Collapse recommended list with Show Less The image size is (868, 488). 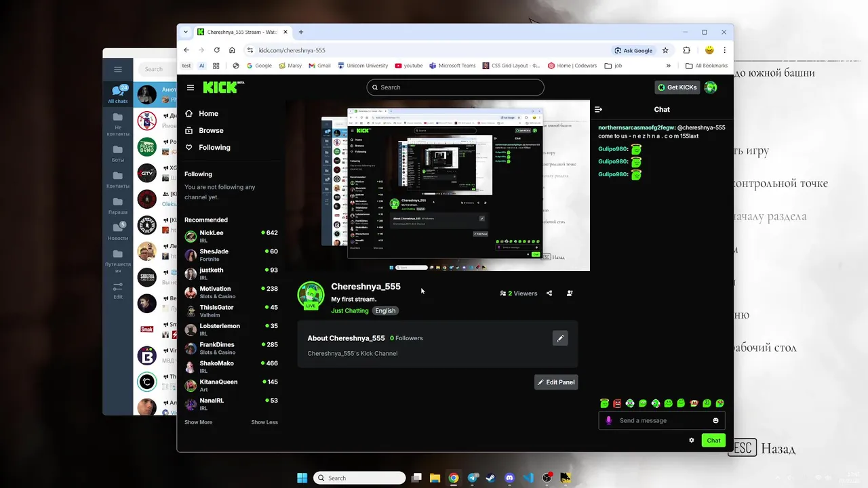point(264,422)
